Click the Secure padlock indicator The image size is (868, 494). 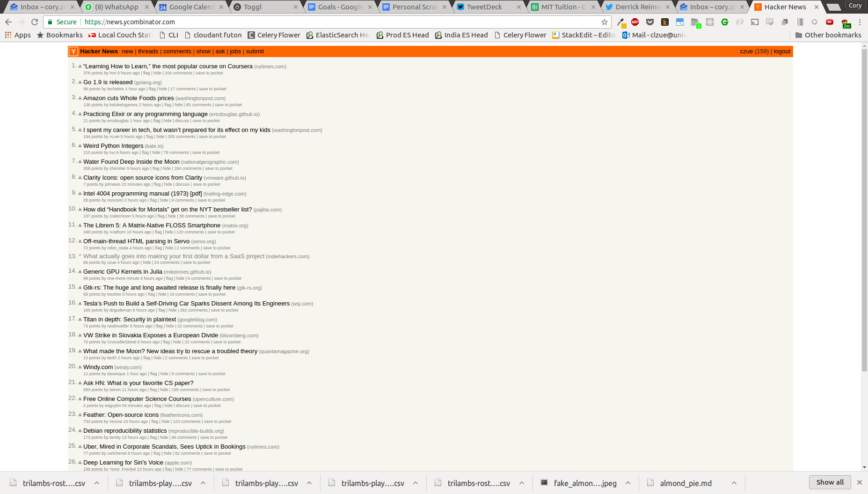pyautogui.click(x=62, y=22)
